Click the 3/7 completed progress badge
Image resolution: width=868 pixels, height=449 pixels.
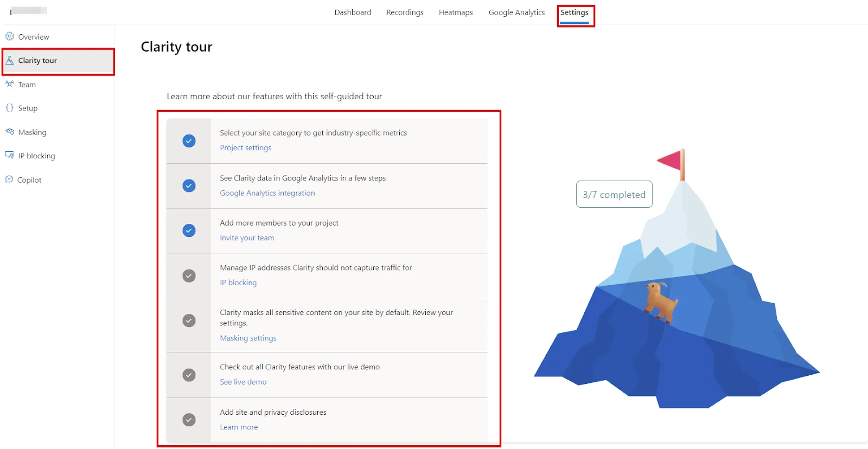pyautogui.click(x=614, y=194)
